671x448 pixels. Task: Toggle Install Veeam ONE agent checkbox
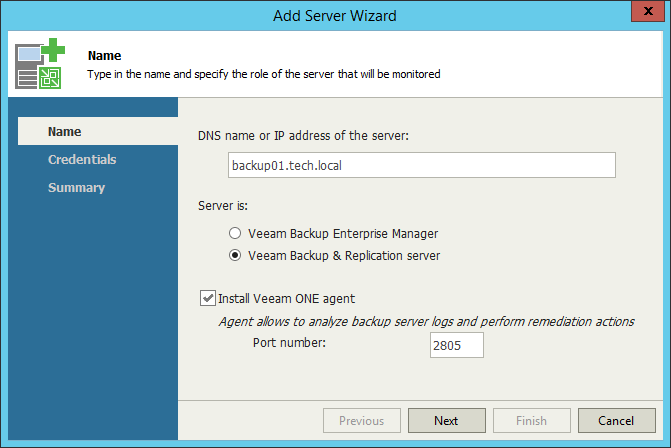click(208, 298)
